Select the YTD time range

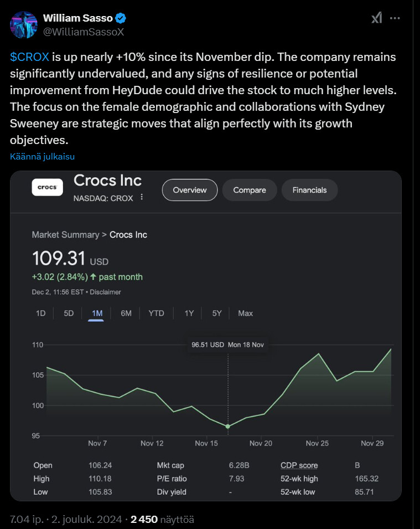[156, 313]
